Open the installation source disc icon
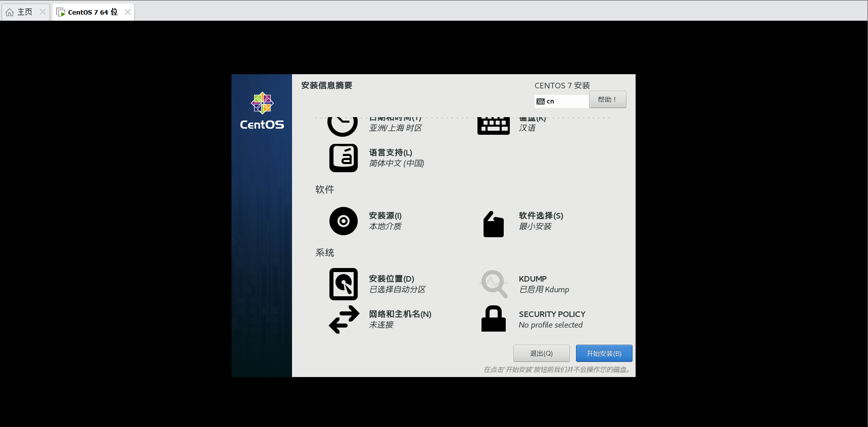Viewport: 868px width, 427px height. (x=344, y=221)
